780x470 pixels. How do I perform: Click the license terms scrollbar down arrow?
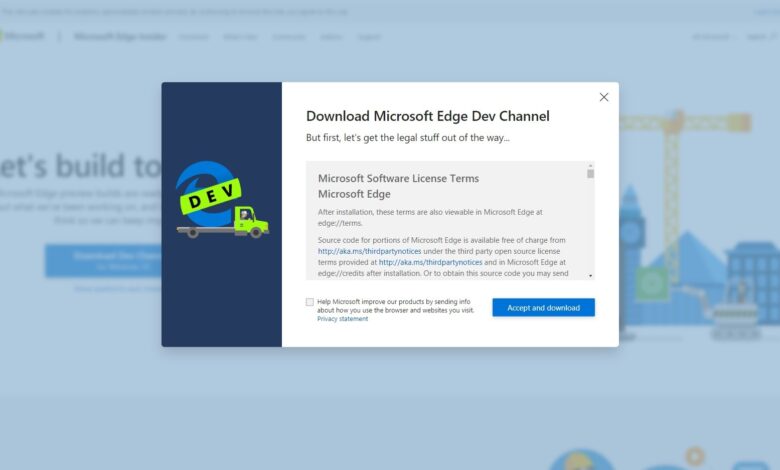pos(590,276)
